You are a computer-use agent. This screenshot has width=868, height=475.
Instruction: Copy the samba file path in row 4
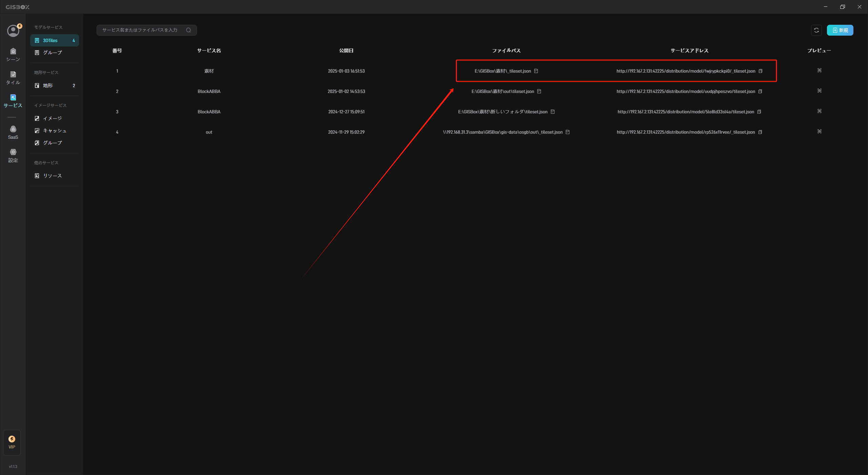point(568,132)
